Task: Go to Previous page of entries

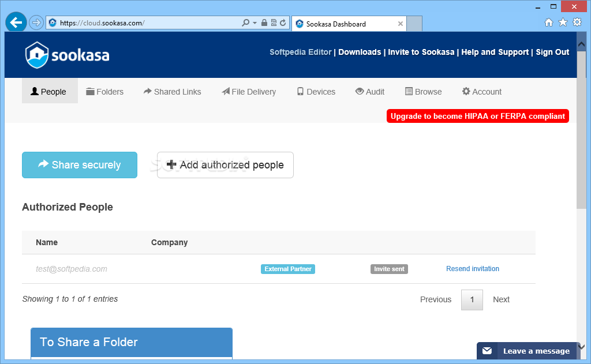Action: point(436,299)
